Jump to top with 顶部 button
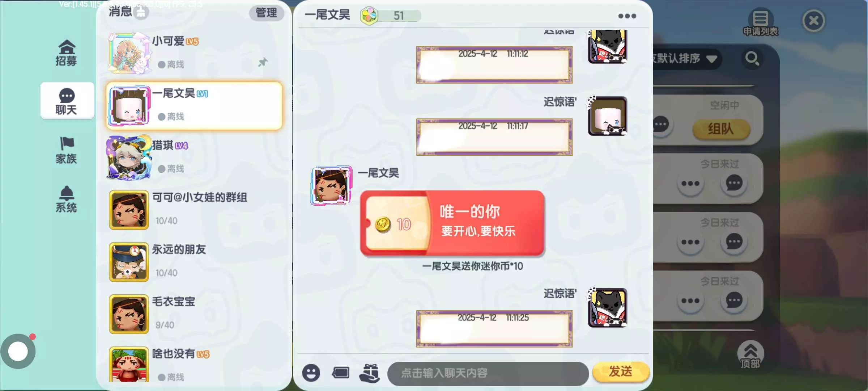The image size is (868, 391). [750, 355]
